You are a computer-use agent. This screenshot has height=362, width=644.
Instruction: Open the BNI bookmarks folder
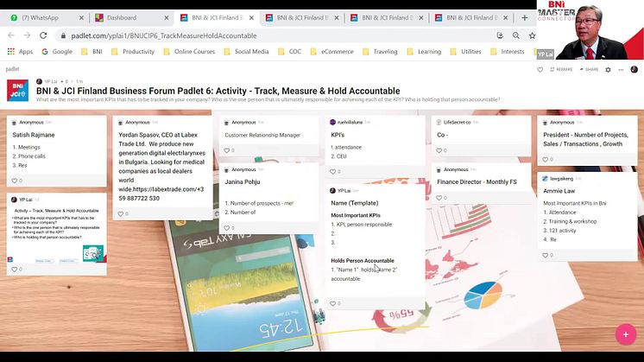[92, 51]
